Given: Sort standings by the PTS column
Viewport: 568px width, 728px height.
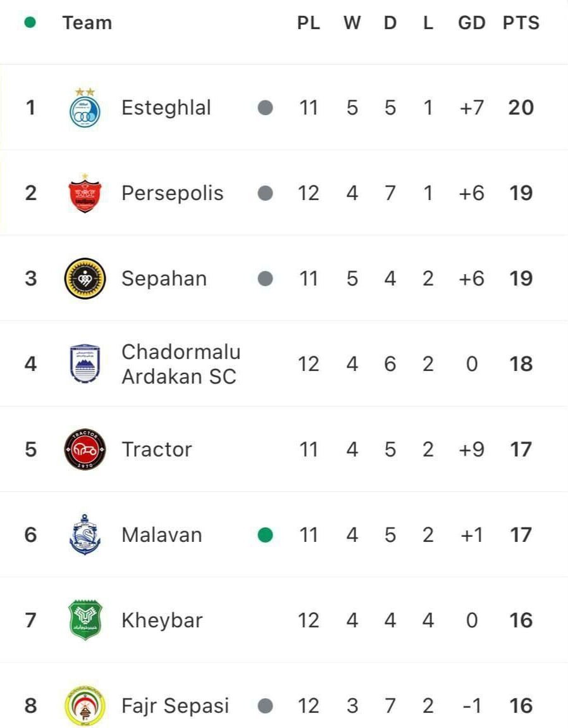Looking at the screenshot, I should pyautogui.click(x=521, y=23).
